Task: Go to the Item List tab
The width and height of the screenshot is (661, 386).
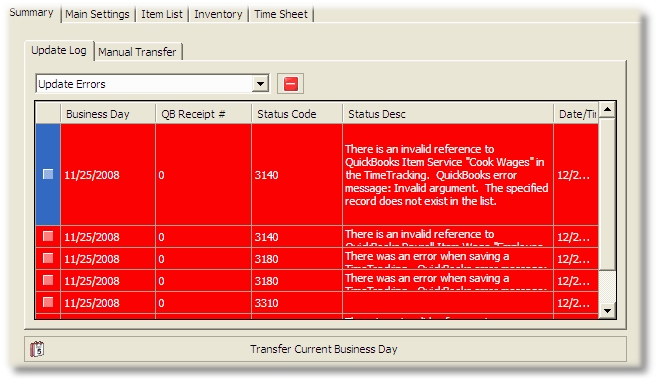Action: (162, 14)
